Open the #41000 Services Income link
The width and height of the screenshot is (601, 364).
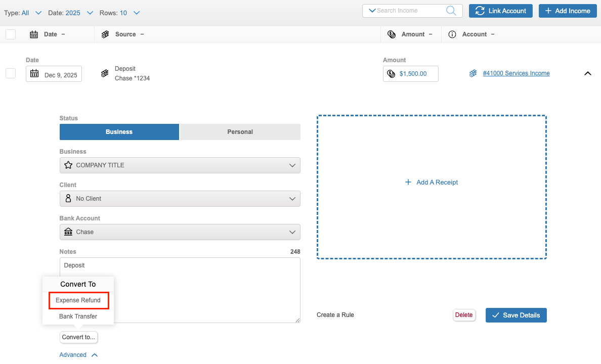click(x=516, y=73)
